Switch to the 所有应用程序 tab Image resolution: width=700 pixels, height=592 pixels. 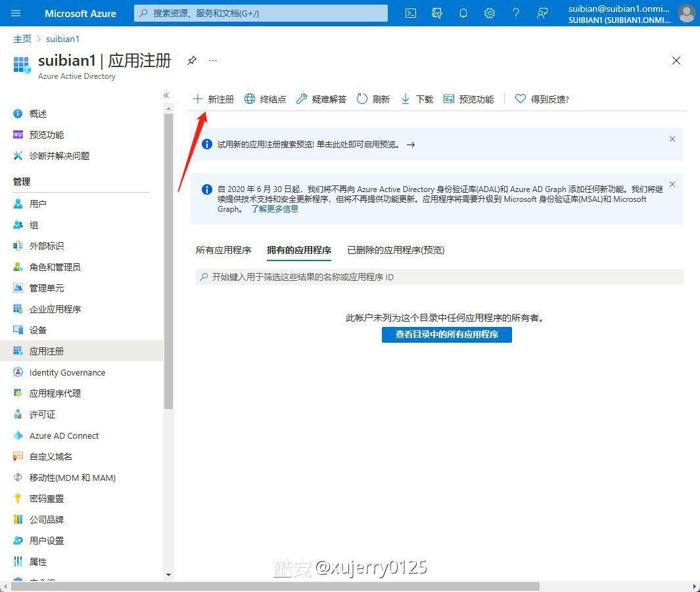pyautogui.click(x=223, y=250)
